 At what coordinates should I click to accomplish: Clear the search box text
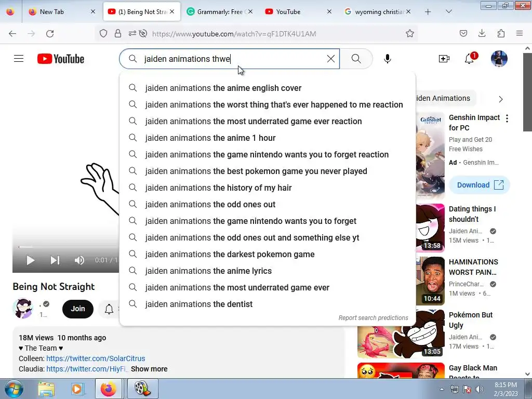click(x=331, y=59)
